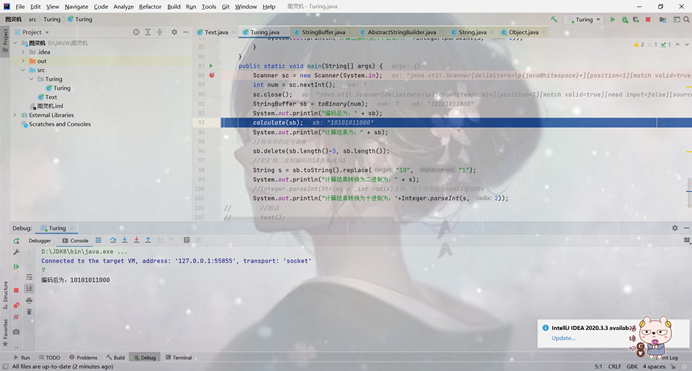Click Evaluate Expression calculator icon
Screen dimensions: 692x371
coord(187,240)
